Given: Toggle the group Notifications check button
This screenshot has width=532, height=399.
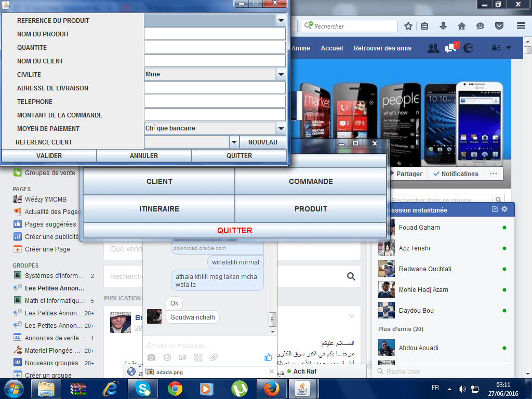Looking at the screenshot, I should 456,174.
